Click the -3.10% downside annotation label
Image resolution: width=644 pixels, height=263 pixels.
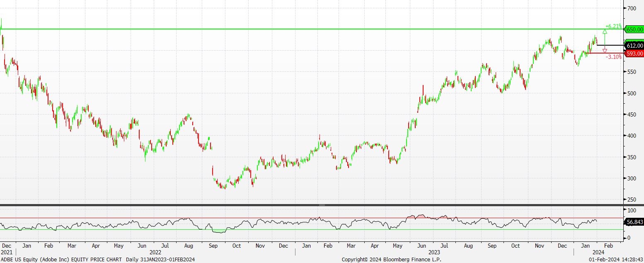613,57
